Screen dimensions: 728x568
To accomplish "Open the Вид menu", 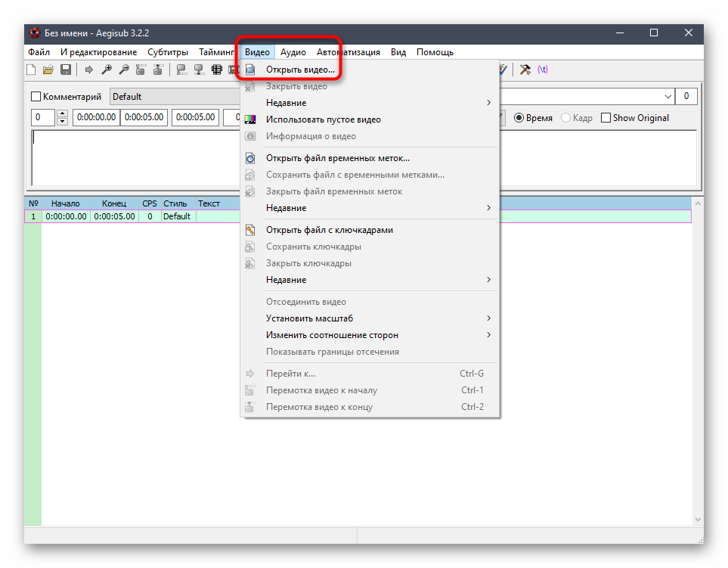I will pos(398,52).
